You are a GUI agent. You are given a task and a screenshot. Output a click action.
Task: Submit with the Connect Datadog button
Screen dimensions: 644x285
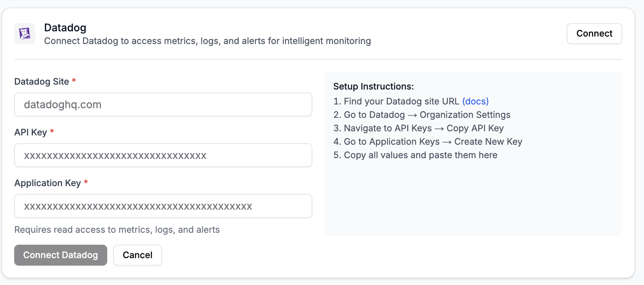[61, 255]
